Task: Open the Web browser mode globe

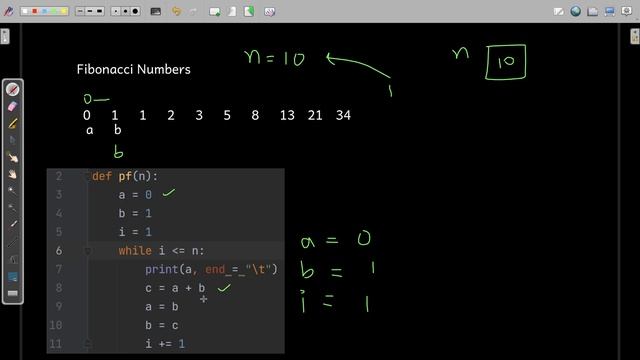Action: [576, 11]
